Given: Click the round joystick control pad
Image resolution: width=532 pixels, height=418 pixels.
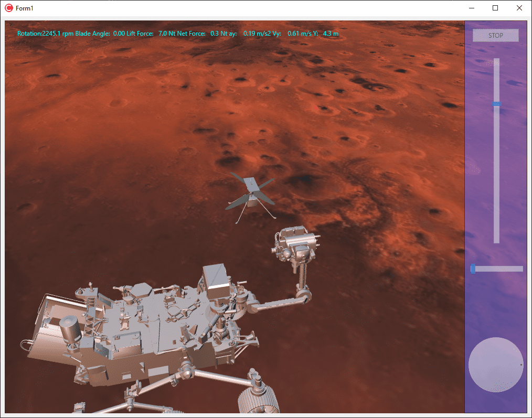Looking at the screenshot, I should (496, 365).
